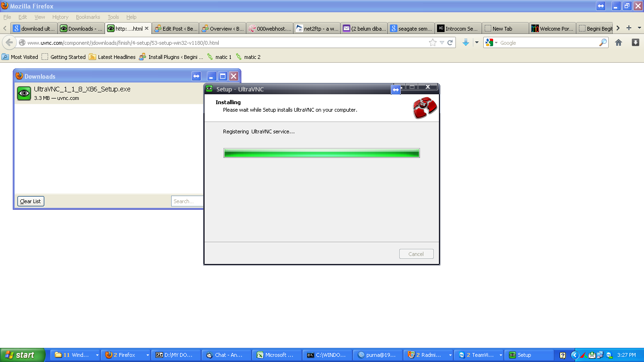
Task: Open the Tools menu
Action: tap(113, 17)
